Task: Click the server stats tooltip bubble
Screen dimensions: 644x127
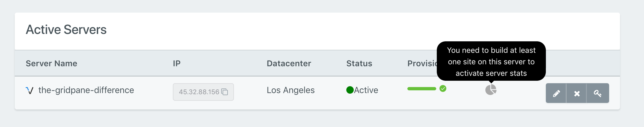Action: 491,61
